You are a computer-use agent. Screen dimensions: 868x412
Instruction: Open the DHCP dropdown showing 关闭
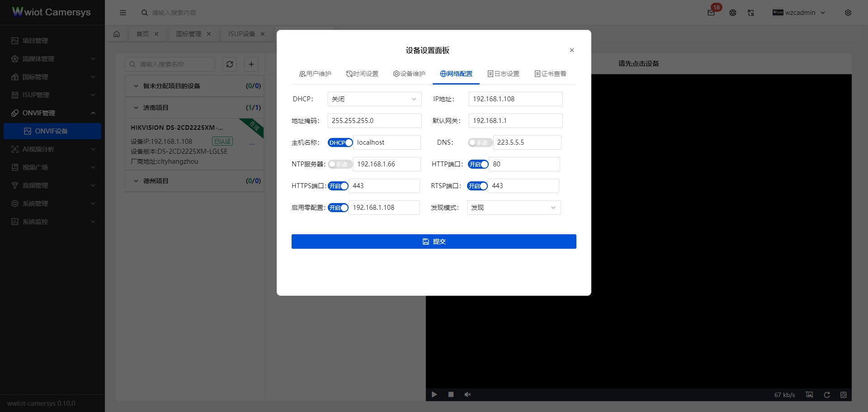(x=374, y=99)
